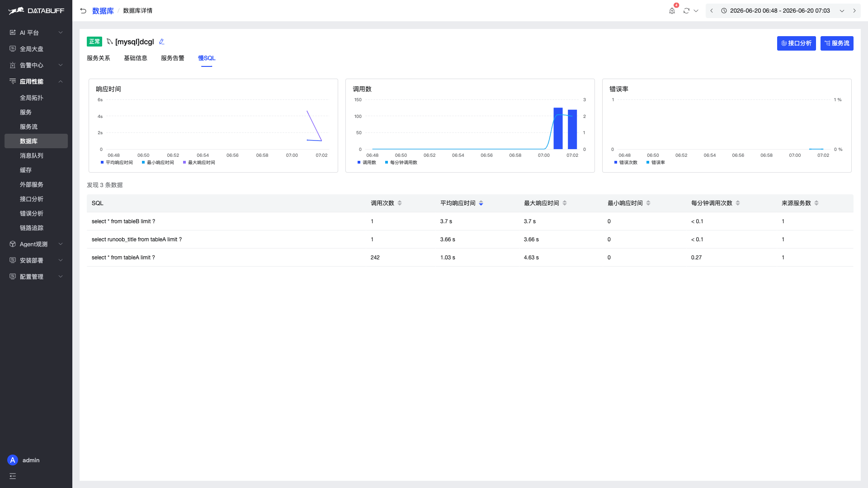Click the admin user avatar
The image size is (868, 488).
pyautogui.click(x=13, y=460)
